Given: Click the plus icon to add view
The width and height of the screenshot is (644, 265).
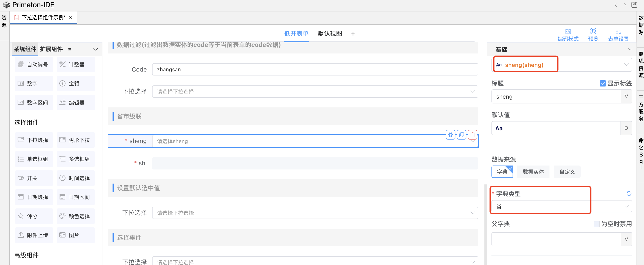Looking at the screenshot, I should pyautogui.click(x=353, y=34).
